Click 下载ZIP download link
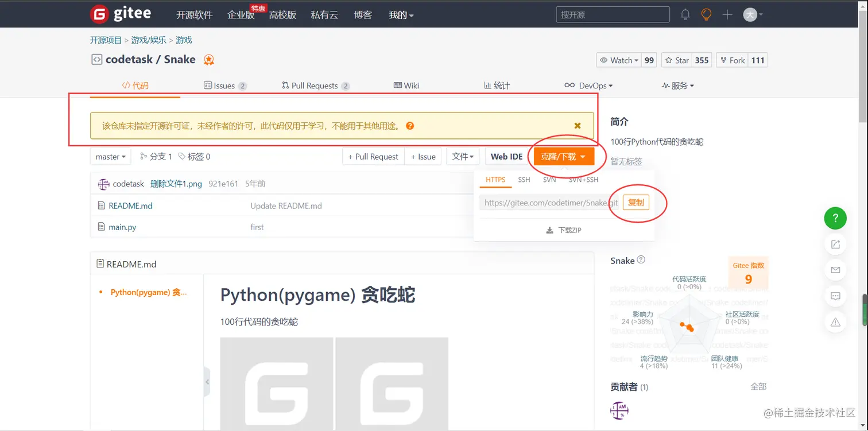The height and width of the screenshot is (431, 868). tap(564, 230)
